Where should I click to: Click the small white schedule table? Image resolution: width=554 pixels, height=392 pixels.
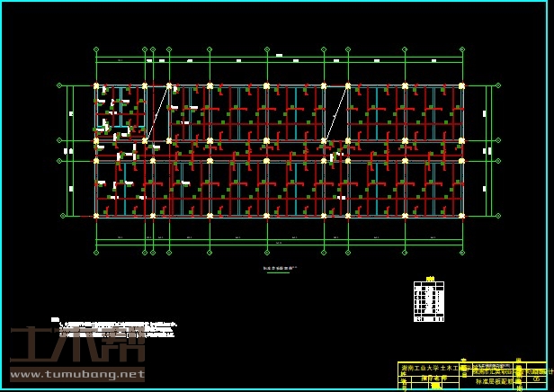pyautogui.click(x=429, y=302)
